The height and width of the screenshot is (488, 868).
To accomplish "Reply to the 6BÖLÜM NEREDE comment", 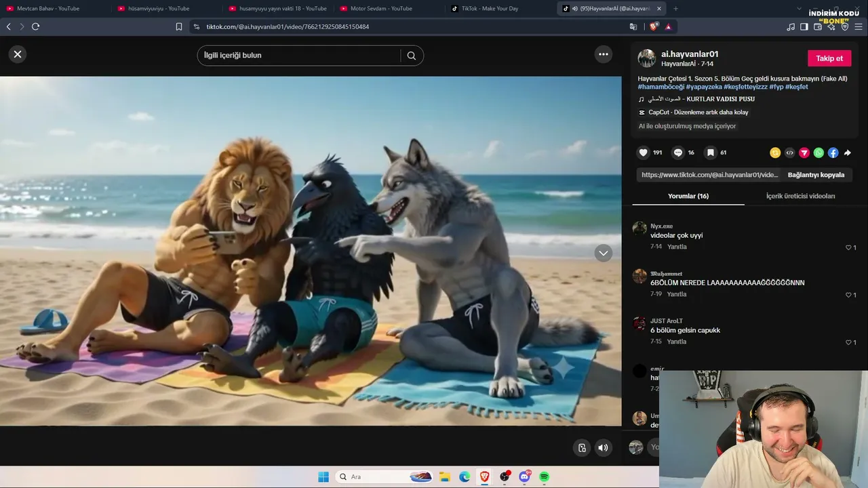I will coord(677,294).
